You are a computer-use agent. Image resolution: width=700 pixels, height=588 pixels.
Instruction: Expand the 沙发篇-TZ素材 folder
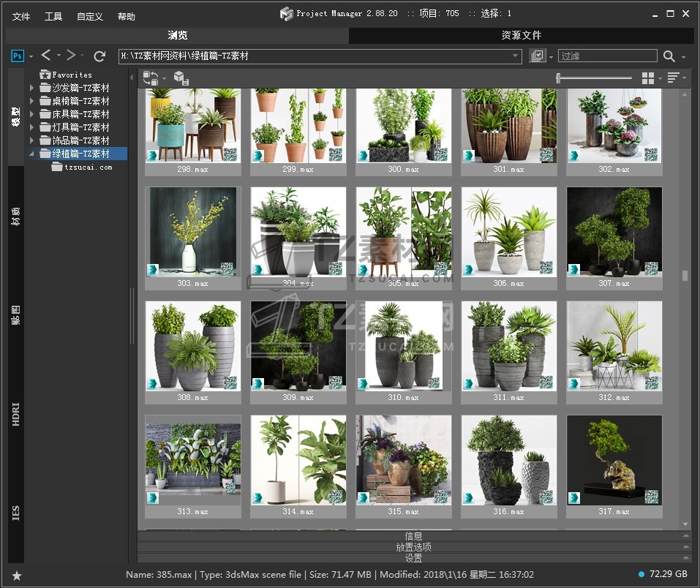pyautogui.click(x=31, y=88)
